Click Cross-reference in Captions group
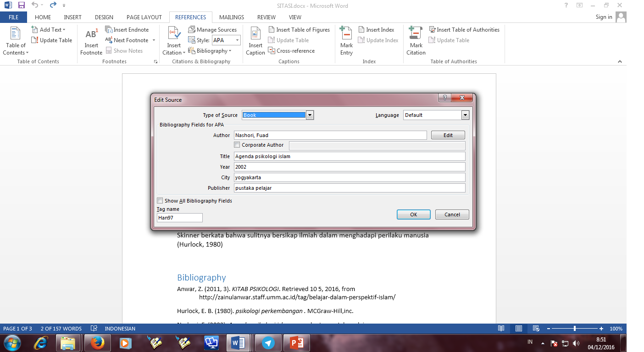The image size is (644, 352). point(292,51)
